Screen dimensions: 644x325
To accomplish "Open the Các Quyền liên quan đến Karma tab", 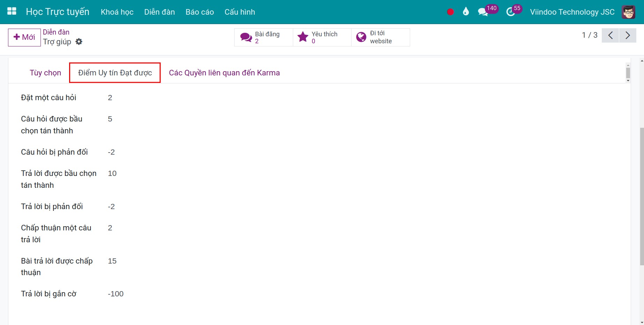I will (224, 73).
